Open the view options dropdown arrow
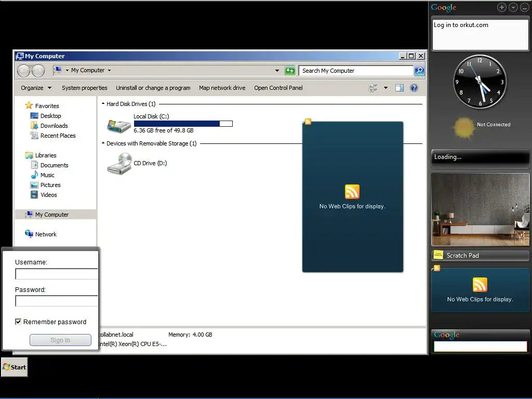532x399 pixels. [x=386, y=88]
